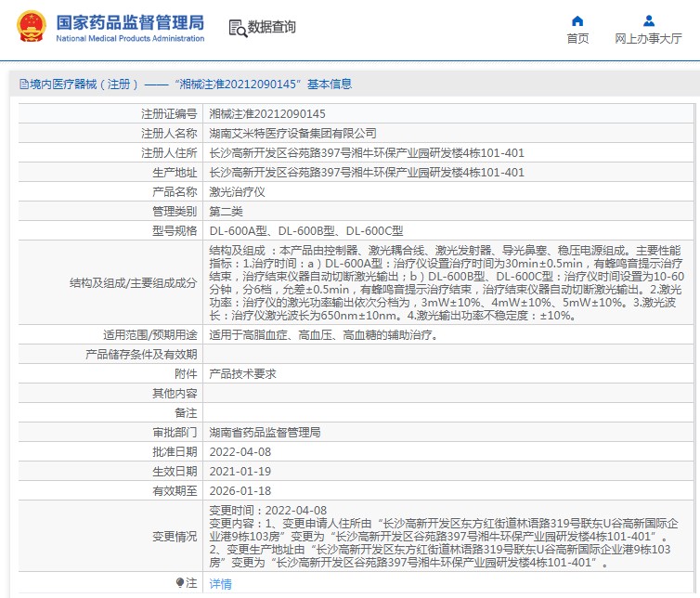Click the 数据查询 heading text
Screen dimensions: 700x598
point(272,27)
